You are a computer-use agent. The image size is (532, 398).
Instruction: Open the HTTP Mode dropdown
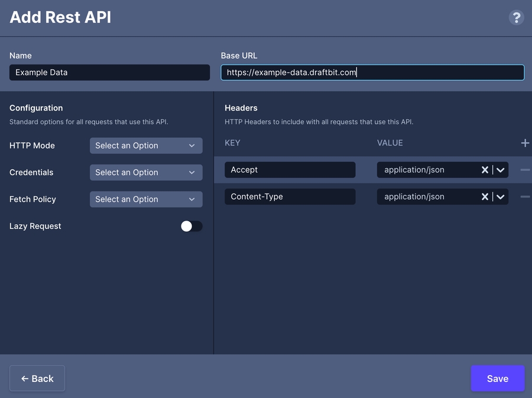click(x=146, y=145)
